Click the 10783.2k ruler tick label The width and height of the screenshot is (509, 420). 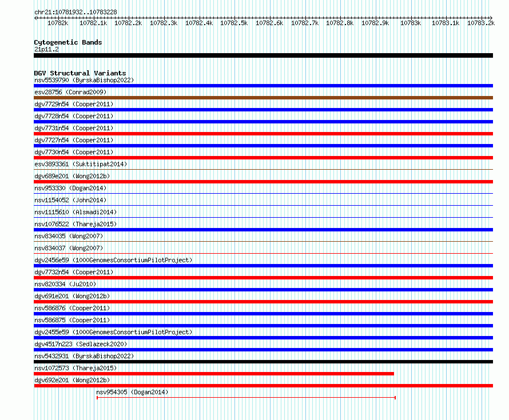click(x=481, y=23)
